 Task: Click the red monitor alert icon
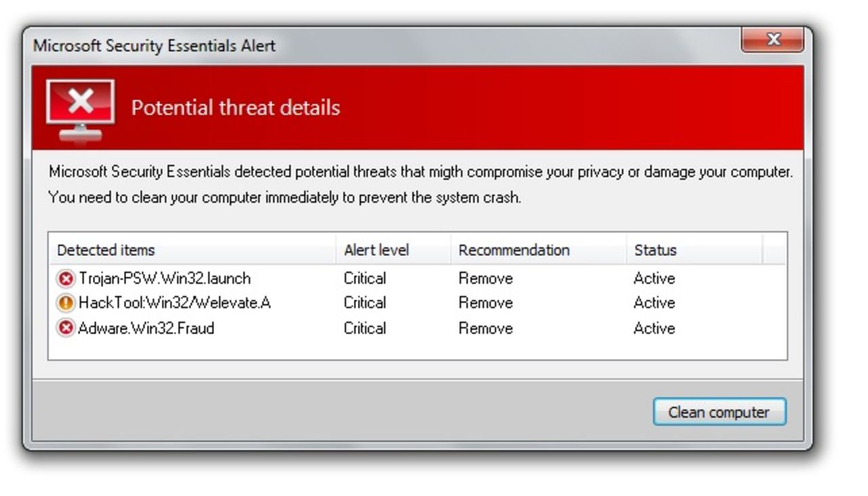[x=80, y=108]
